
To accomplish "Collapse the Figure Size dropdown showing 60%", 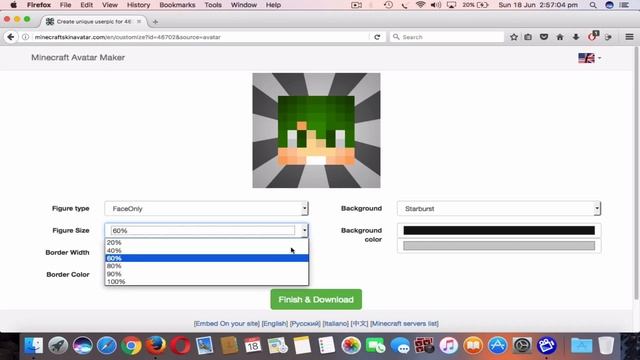I will coord(206,231).
